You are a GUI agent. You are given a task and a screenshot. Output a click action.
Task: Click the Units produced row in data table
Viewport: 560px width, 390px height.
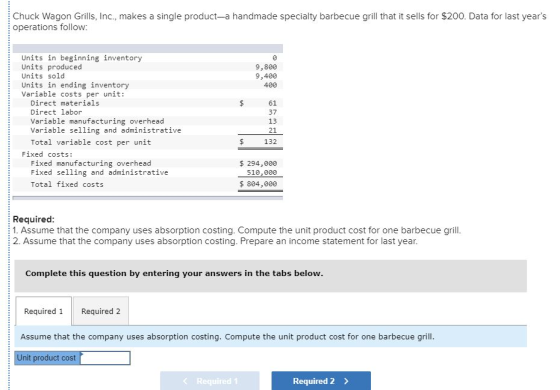point(148,67)
